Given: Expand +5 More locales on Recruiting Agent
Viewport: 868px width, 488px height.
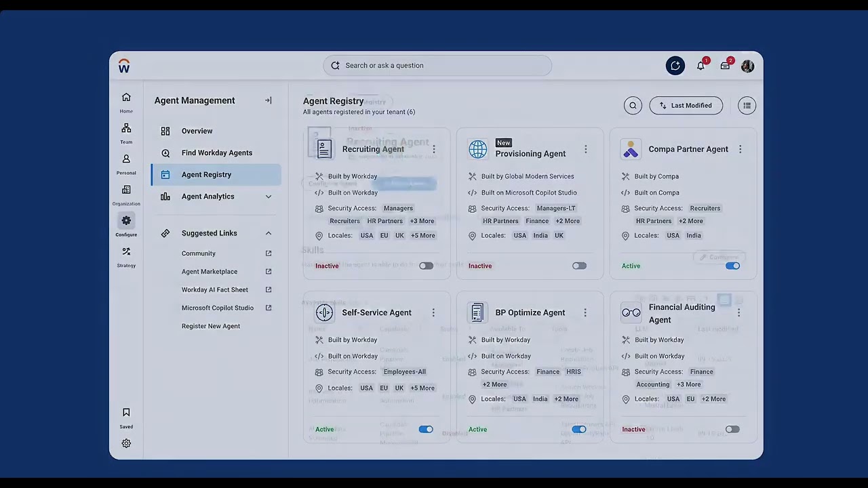Looking at the screenshot, I should tap(422, 236).
